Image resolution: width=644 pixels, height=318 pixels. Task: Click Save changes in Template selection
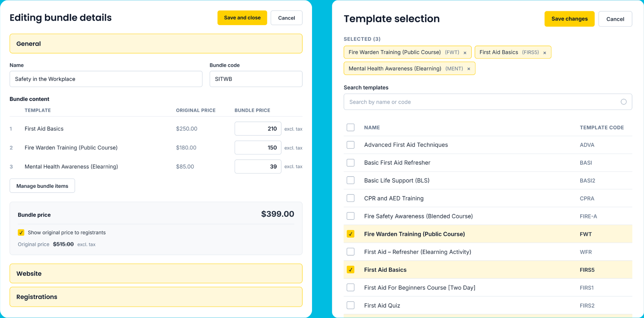click(569, 19)
